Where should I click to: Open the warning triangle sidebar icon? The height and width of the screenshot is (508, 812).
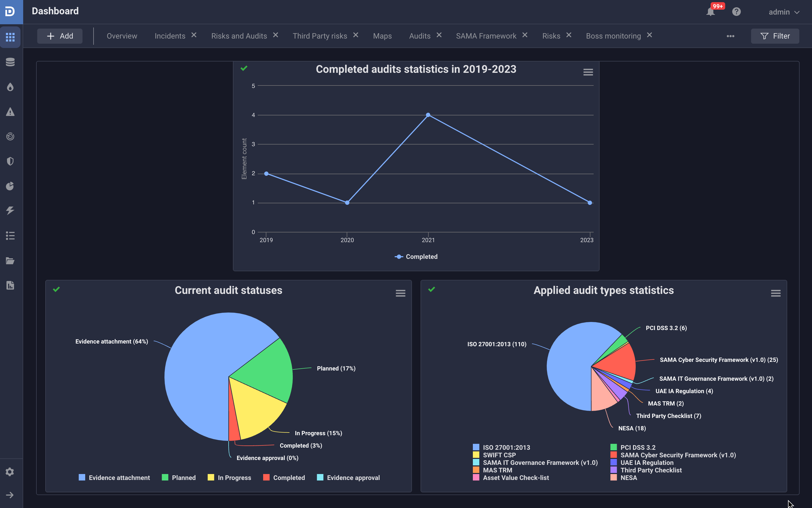[10, 112]
